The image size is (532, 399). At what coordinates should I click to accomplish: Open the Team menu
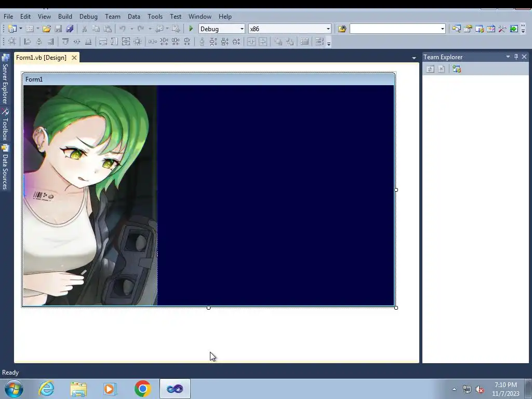pyautogui.click(x=113, y=16)
